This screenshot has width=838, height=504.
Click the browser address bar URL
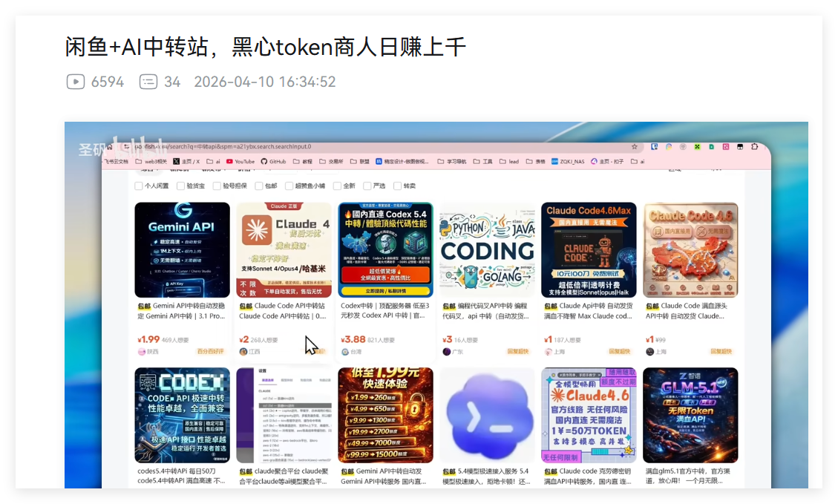point(223,146)
